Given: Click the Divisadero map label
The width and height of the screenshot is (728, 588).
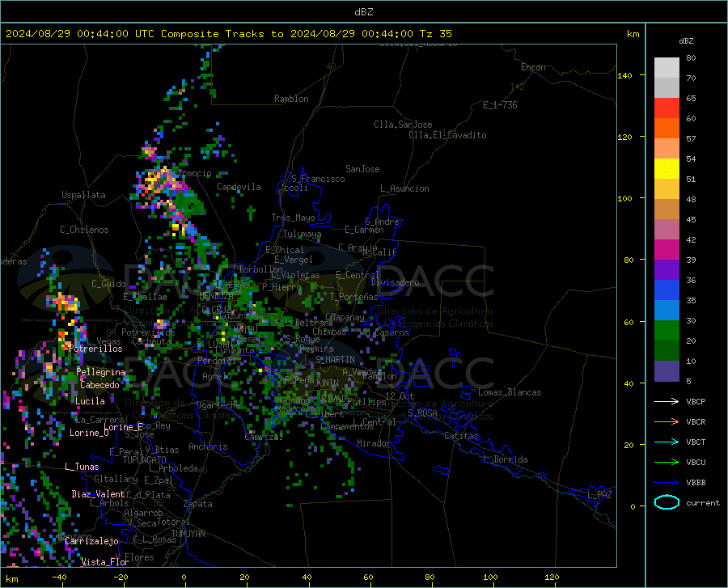Looking at the screenshot, I should pyautogui.click(x=395, y=282).
